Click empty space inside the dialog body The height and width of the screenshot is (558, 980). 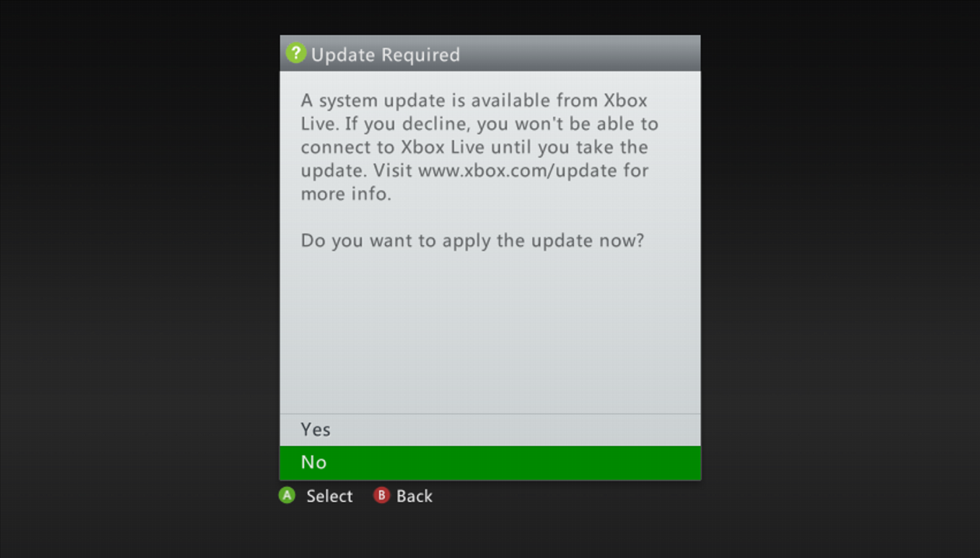[x=490, y=335]
